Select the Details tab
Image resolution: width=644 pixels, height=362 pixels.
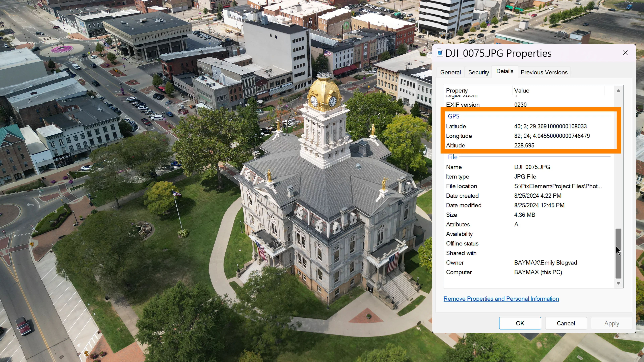point(504,71)
